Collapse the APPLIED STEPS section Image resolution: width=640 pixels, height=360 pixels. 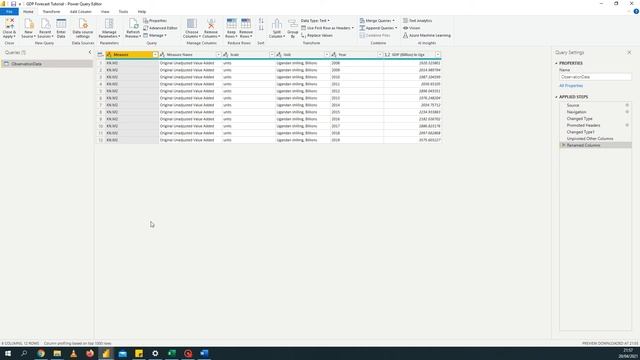(x=556, y=97)
